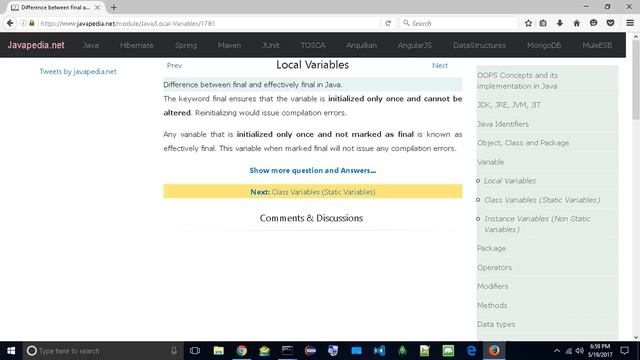
Task: Open Local Variables subtopic in sidebar
Action: (x=510, y=181)
